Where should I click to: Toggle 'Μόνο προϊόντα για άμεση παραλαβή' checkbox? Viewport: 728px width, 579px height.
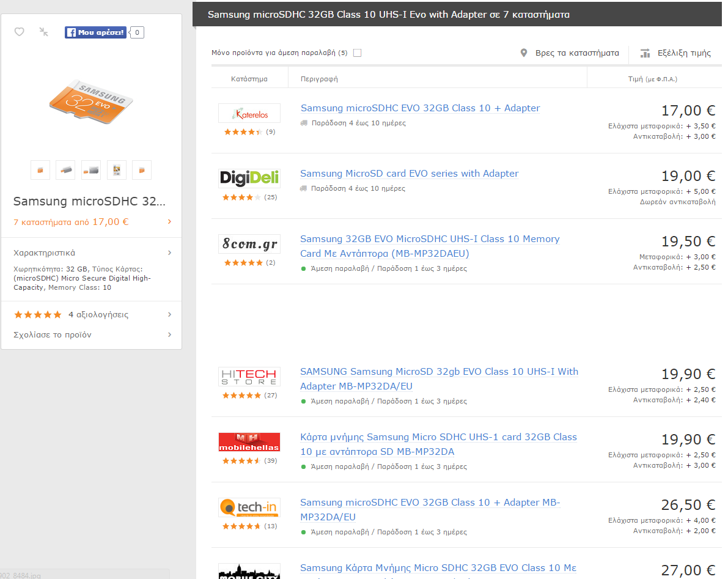tap(357, 53)
